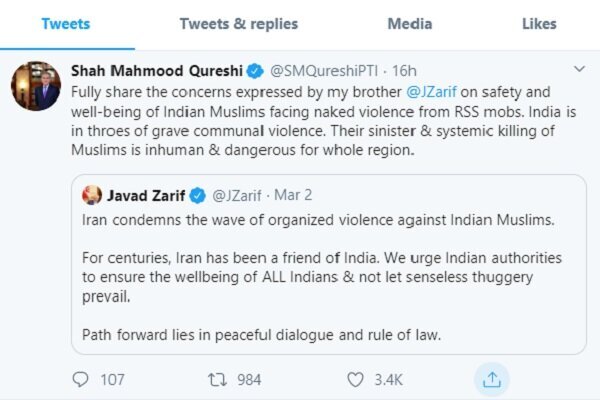Open the share tweet icon
The image size is (600, 400).
click(x=491, y=379)
